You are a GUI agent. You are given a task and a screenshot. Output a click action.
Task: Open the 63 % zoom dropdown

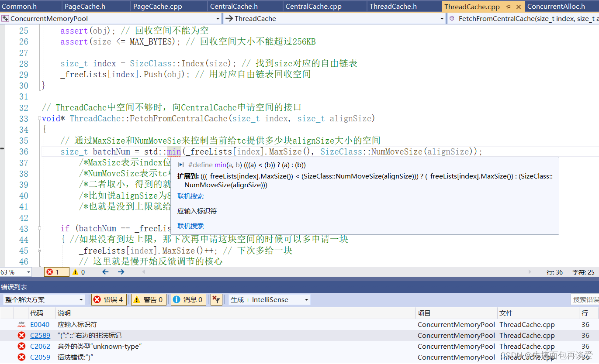[x=16, y=272]
